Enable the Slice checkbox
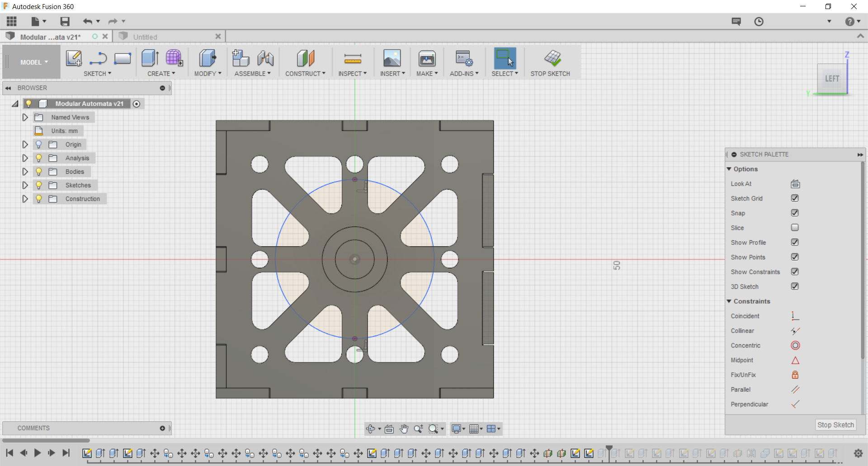The width and height of the screenshot is (868, 466). tap(795, 228)
